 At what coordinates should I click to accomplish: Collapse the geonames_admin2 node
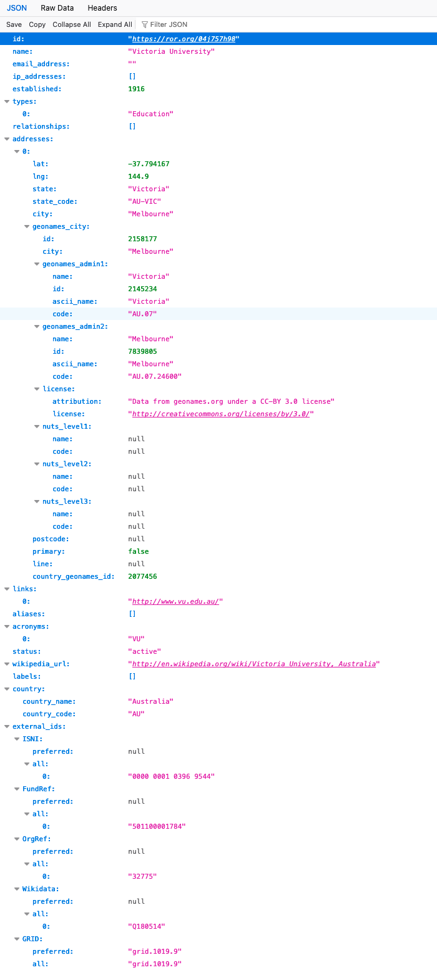click(x=37, y=326)
